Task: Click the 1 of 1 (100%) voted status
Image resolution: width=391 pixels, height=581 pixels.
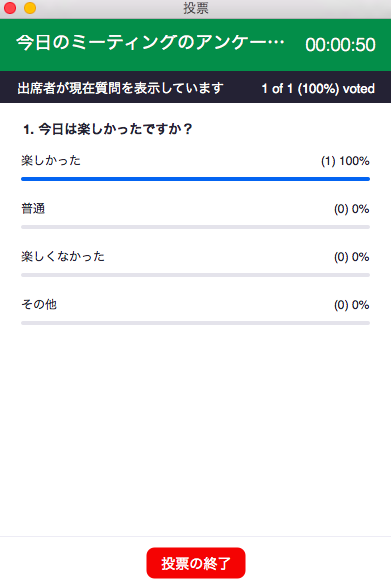Action: tap(318, 89)
